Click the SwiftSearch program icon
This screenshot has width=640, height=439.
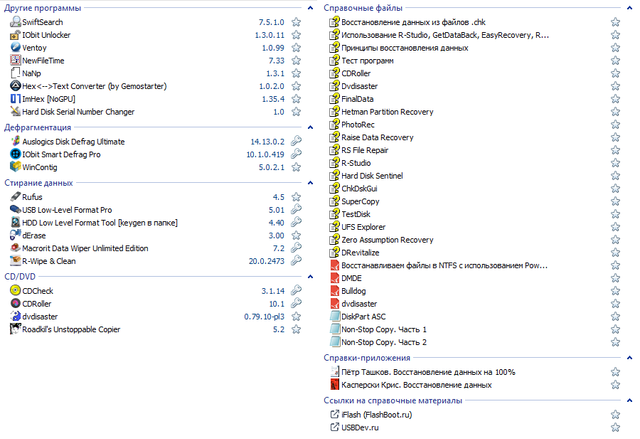coord(15,22)
